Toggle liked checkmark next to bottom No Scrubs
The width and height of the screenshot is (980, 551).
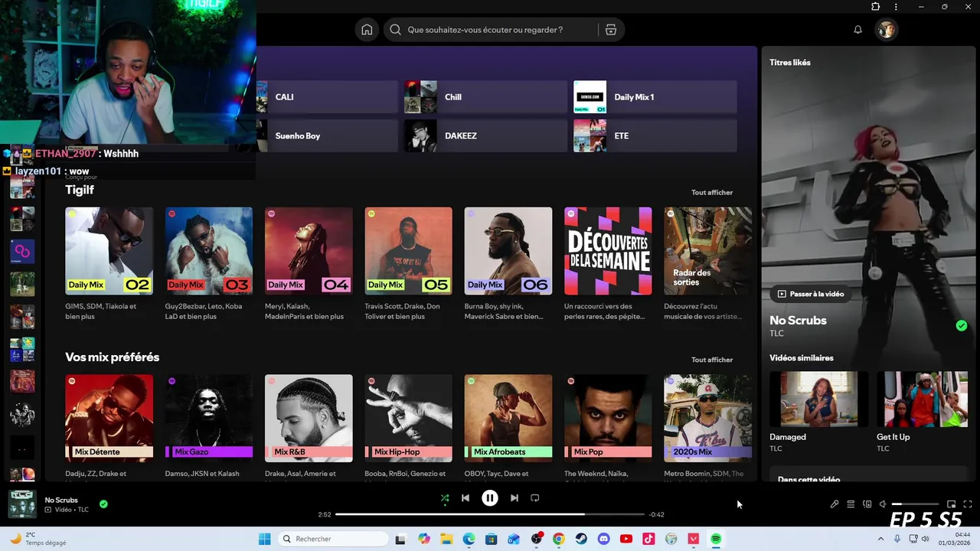click(103, 504)
